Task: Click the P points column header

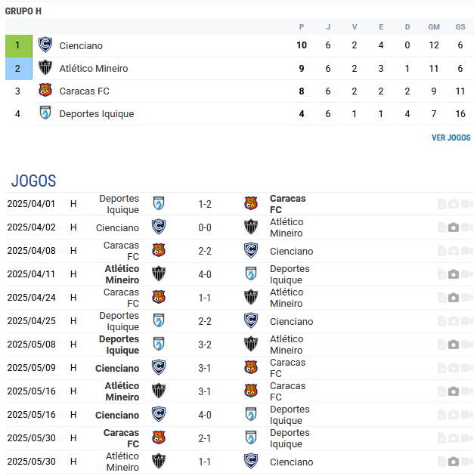Action: pos(301,26)
